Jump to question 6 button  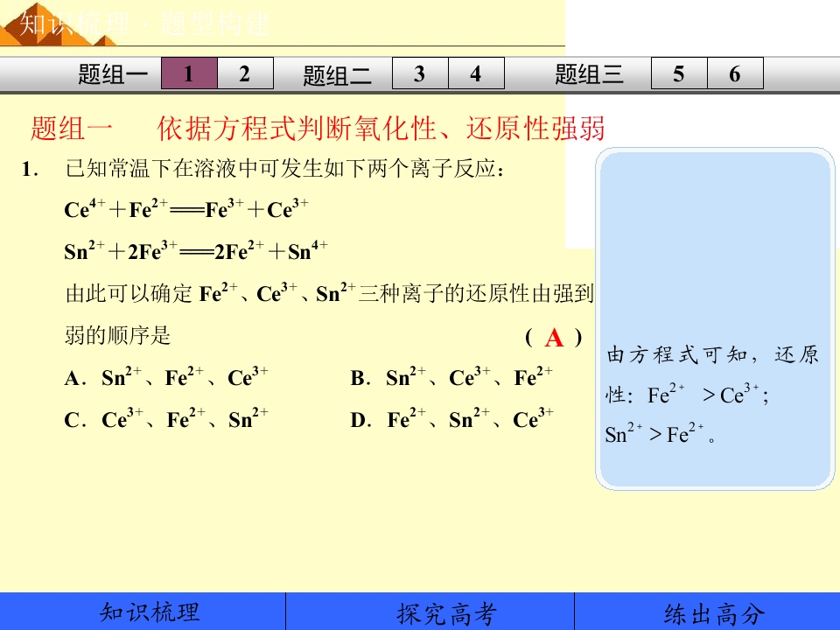[x=735, y=73]
